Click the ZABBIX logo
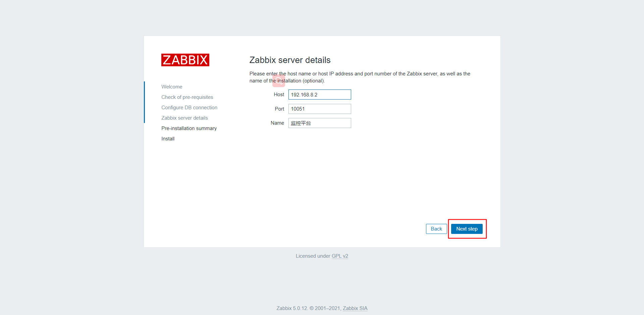644x315 pixels. click(185, 60)
